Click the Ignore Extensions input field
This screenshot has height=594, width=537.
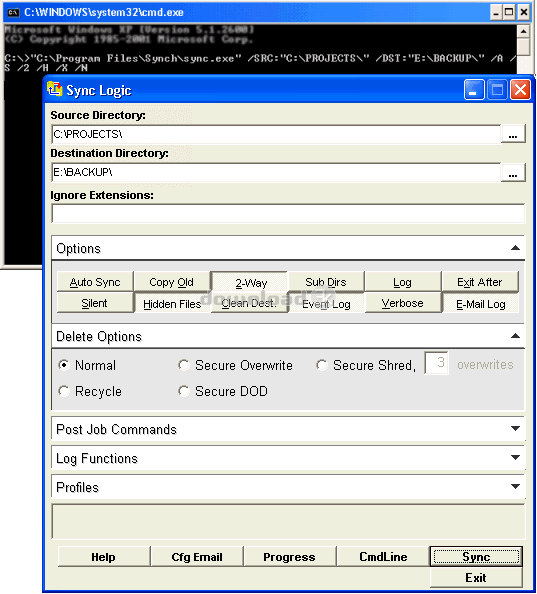[x=288, y=214]
